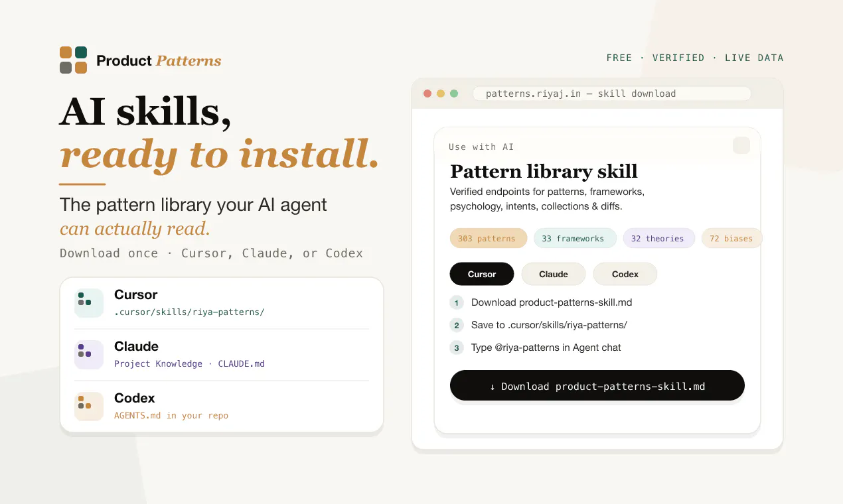Open the Claude skill card icon

[x=89, y=354]
